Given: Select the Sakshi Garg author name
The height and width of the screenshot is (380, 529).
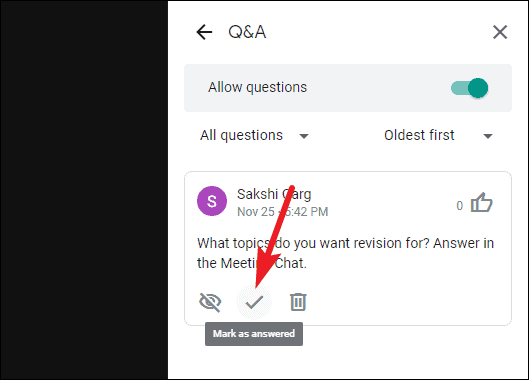Looking at the screenshot, I should [x=274, y=194].
